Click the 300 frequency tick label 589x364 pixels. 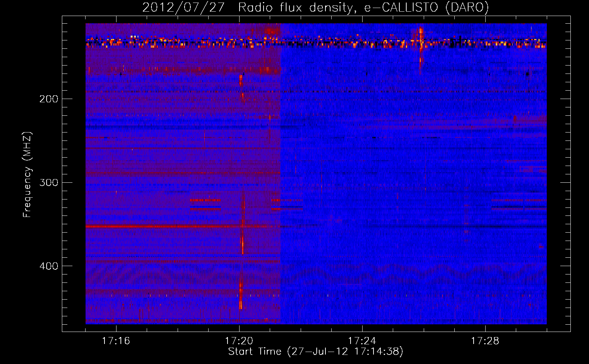click(49, 182)
